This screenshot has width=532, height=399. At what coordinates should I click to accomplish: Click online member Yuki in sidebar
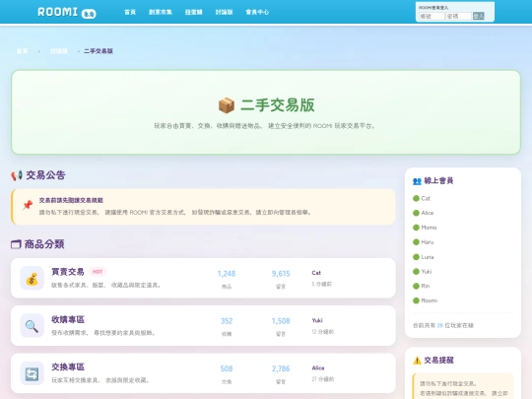(427, 272)
